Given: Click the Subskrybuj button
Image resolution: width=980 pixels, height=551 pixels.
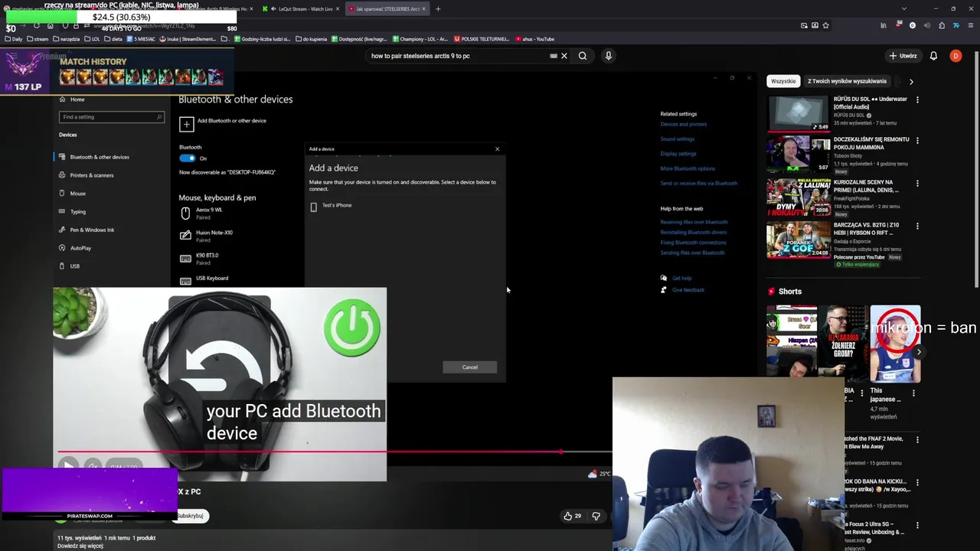Looking at the screenshot, I should [191, 516].
